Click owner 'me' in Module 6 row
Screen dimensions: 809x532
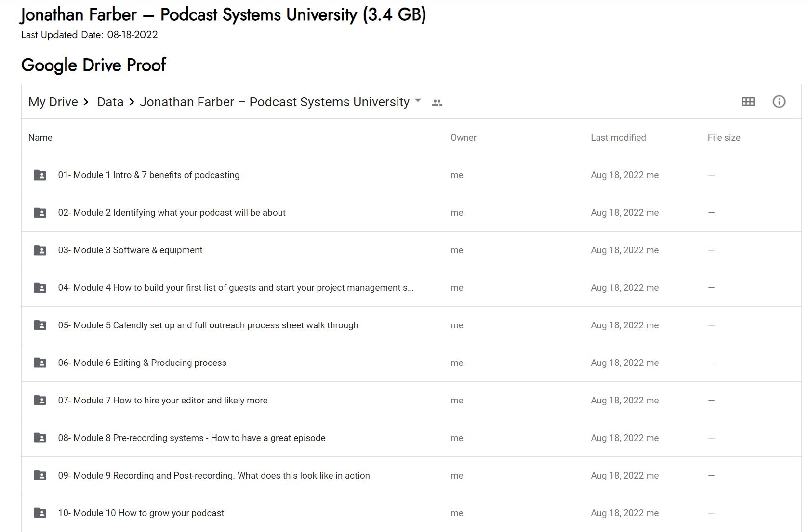pyautogui.click(x=457, y=363)
